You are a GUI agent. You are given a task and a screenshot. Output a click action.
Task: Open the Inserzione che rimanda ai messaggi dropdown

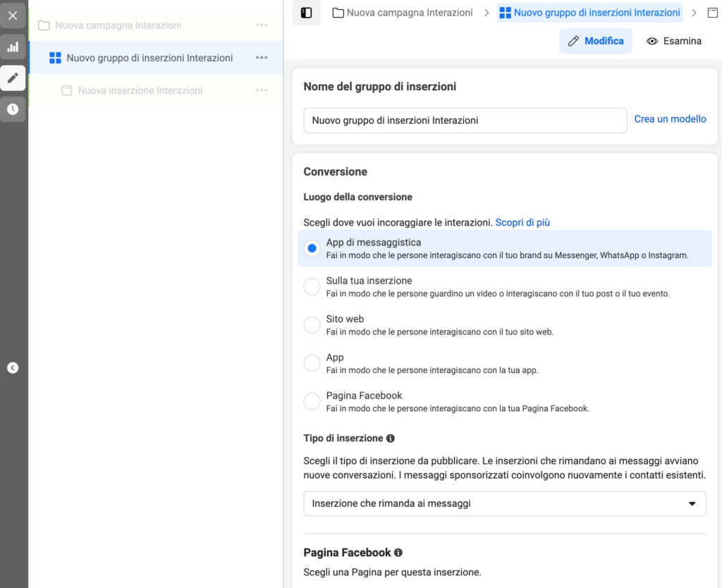(x=504, y=503)
